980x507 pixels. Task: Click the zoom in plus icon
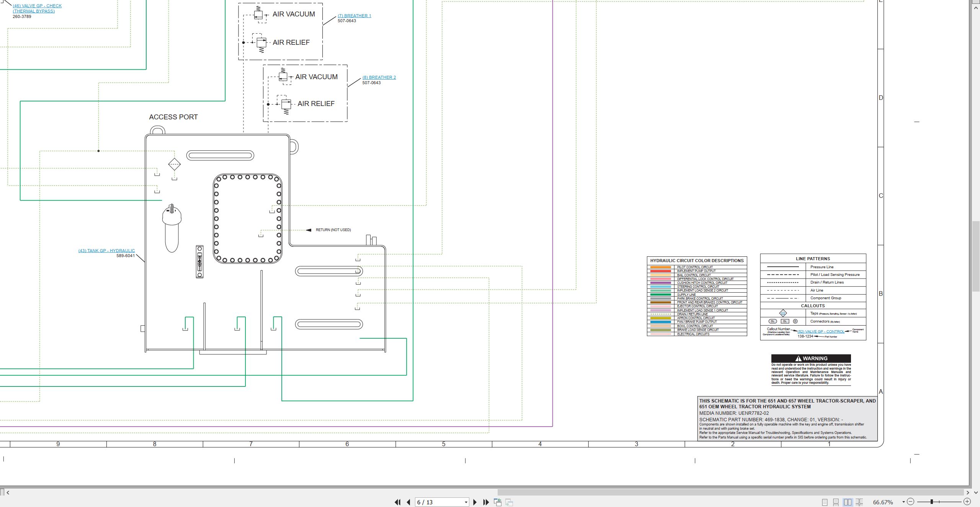[x=967, y=502]
